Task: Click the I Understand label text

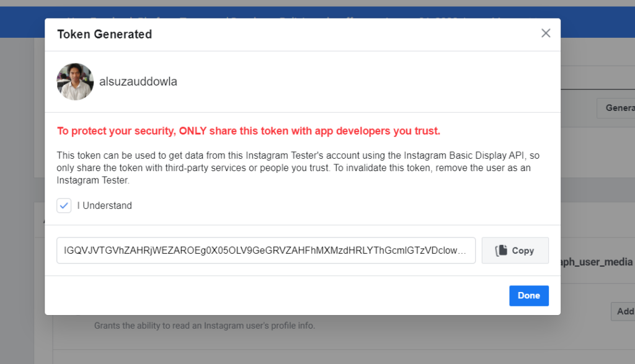Action: (x=104, y=206)
